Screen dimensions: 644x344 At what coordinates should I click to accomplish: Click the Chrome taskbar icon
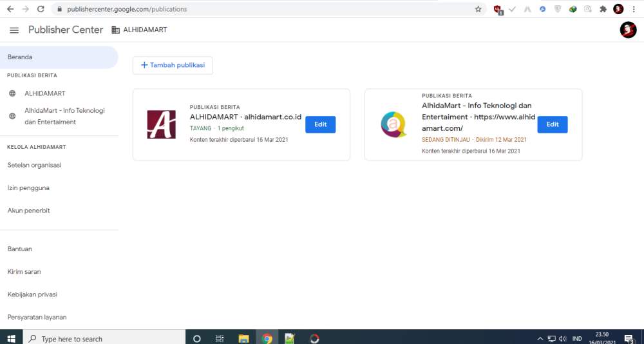[x=267, y=339]
